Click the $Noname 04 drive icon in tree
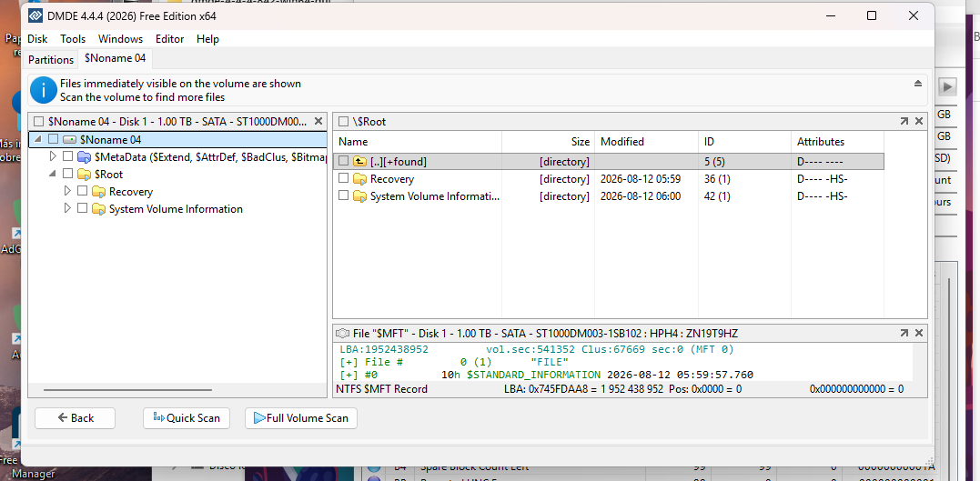The height and width of the screenshot is (481, 980). click(x=69, y=139)
